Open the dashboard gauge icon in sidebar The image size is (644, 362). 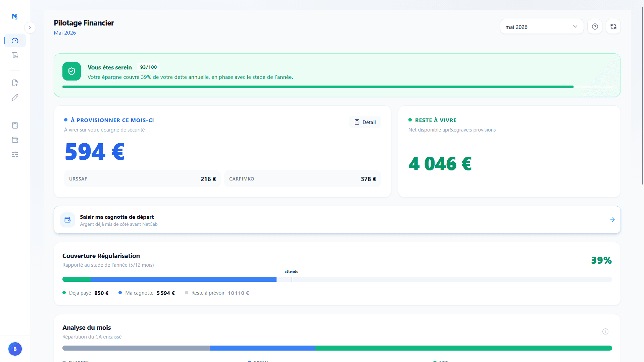click(x=15, y=41)
